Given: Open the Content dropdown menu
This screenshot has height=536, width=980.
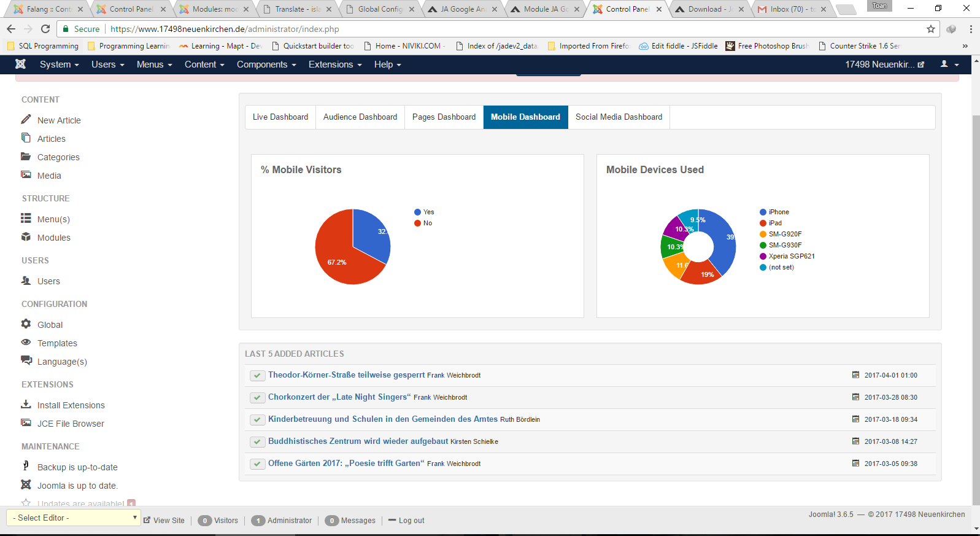Looking at the screenshot, I should pos(204,64).
